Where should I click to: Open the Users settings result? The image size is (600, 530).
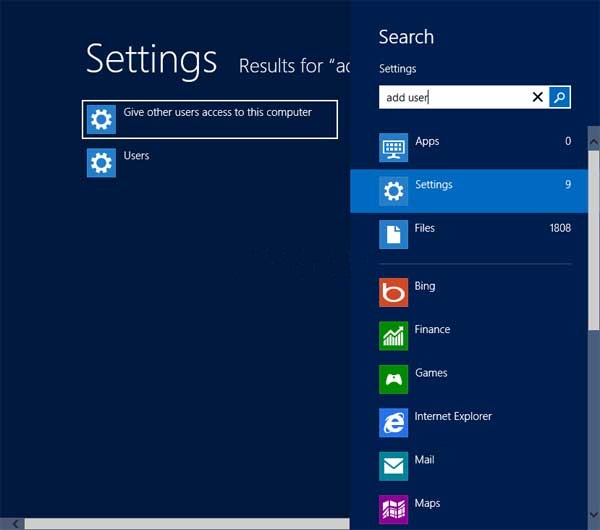point(210,163)
